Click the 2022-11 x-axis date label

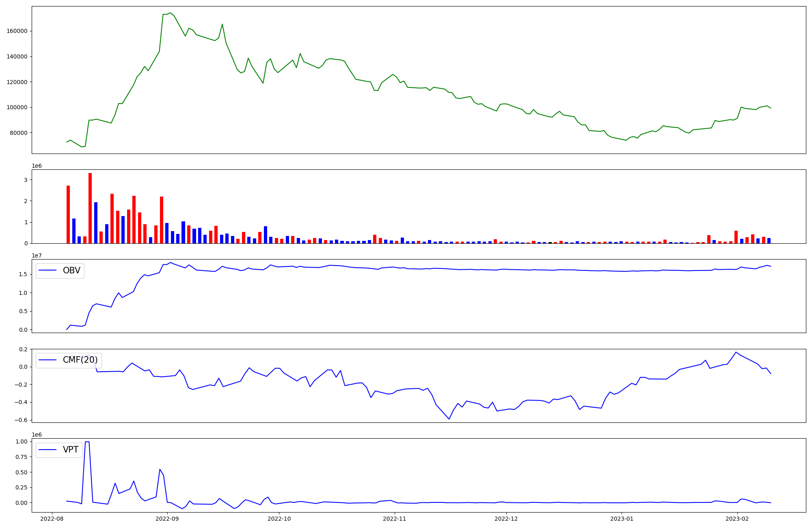[395, 519]
